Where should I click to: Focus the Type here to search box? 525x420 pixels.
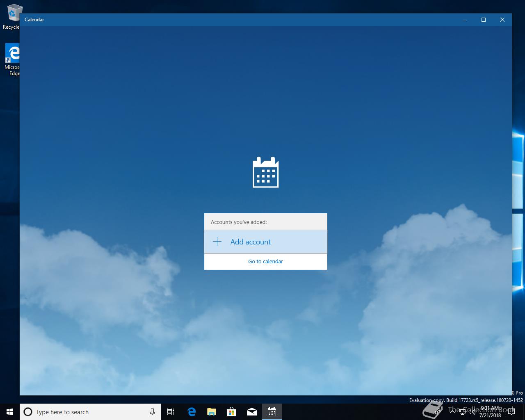tap(90, 412)
